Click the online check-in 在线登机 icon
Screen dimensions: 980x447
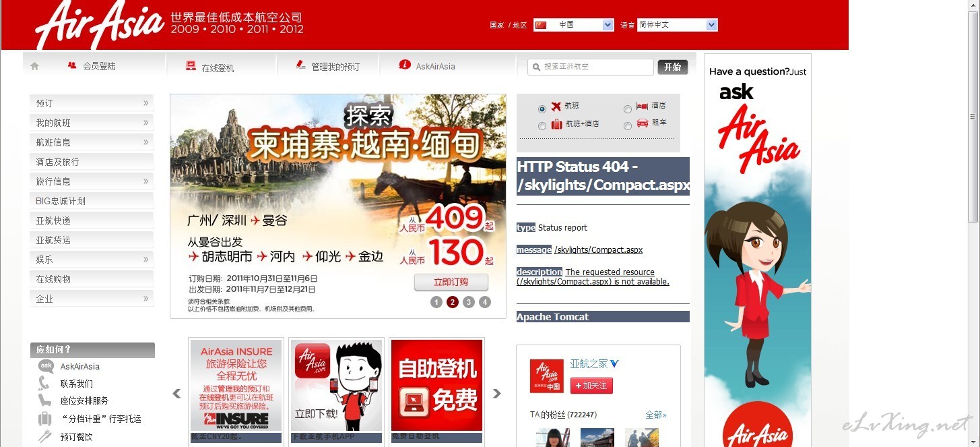(191, 66)
